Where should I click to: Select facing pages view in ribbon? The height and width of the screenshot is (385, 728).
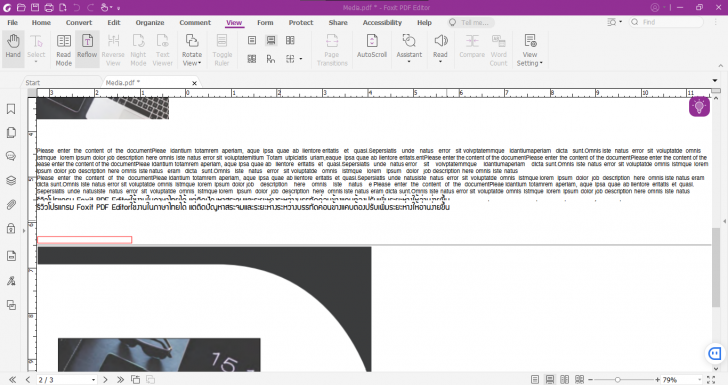(290, 40)
